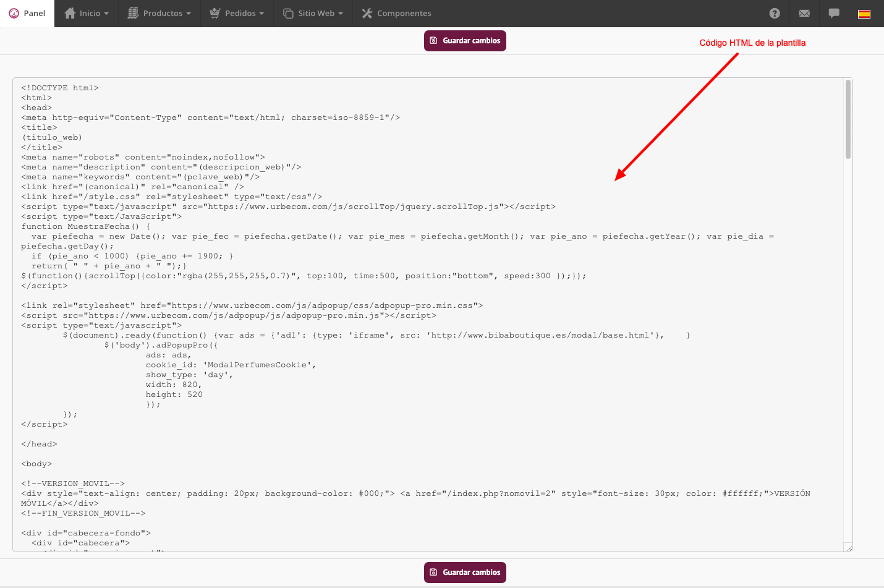884x588 pixels.
Task: Click the '<!--FIN_VERSION_MOVIL-->' comment line
Action: (x=83, y=513)
